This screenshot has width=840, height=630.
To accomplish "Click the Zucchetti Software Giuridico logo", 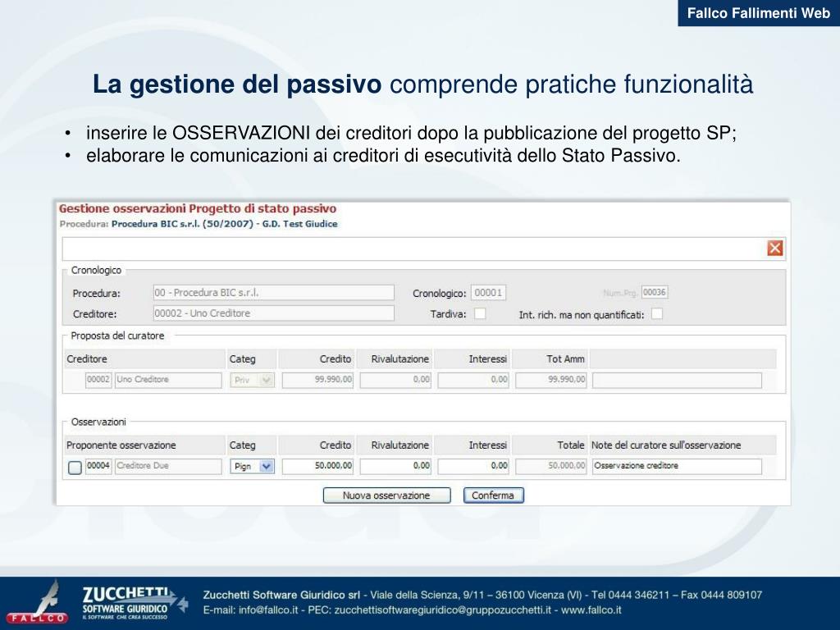I will pos(134,603).
